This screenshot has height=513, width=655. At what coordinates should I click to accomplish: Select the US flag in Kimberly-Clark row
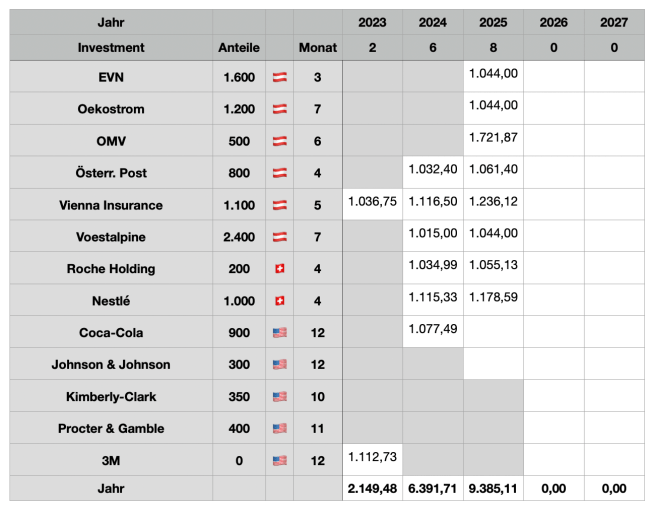tap(279, 397)
